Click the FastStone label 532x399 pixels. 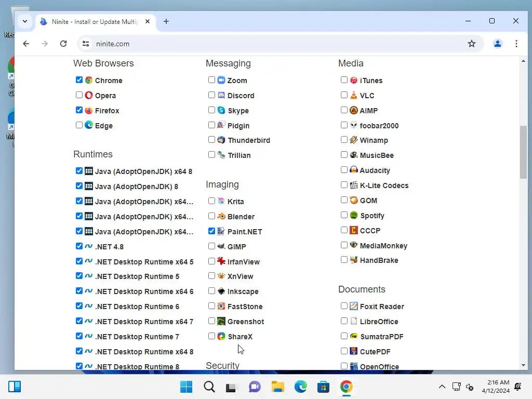[x=245, y=307]
